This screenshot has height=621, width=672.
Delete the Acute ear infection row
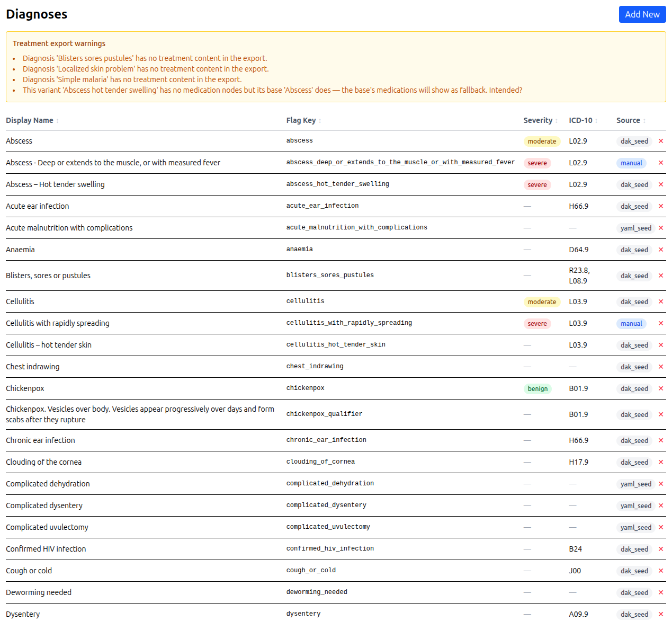click(661, 206)
